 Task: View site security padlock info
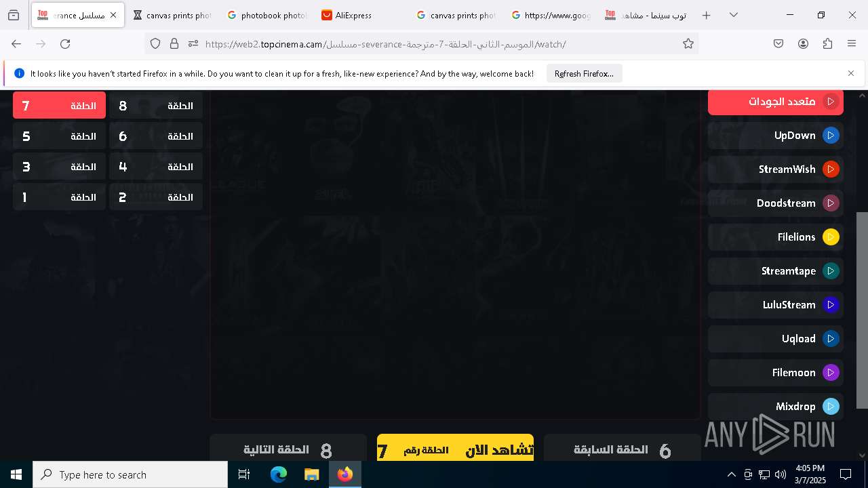click(174, 43)
